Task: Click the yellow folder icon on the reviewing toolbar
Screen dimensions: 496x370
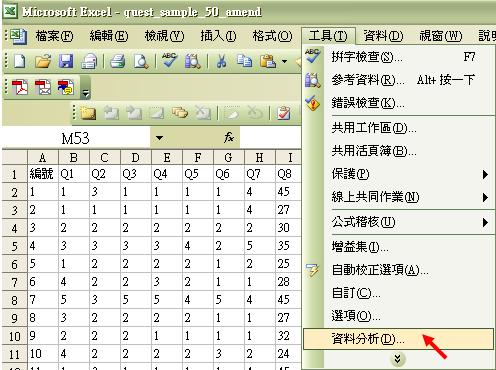Action: (88, 113)
